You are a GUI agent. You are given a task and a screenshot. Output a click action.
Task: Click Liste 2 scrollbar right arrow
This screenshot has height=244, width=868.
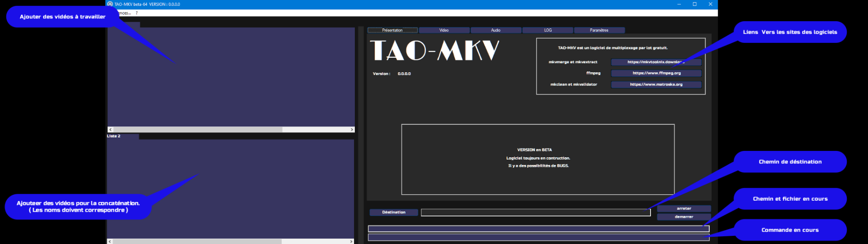[352, 241]
